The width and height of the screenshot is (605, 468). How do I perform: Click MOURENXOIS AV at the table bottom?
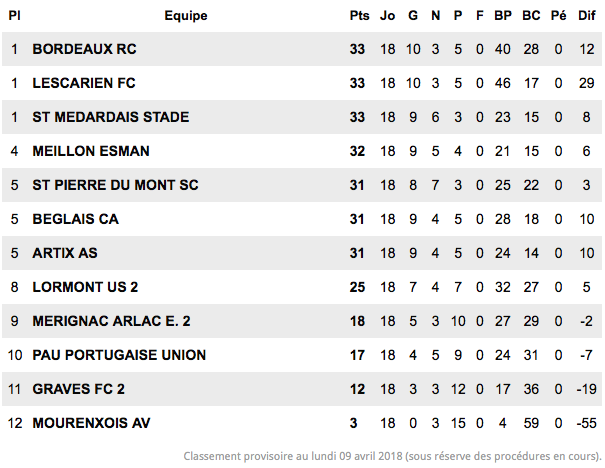pos(91,422)
